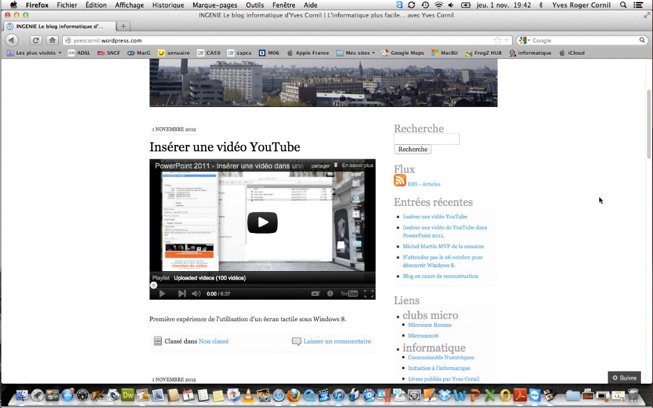Viewport: 653px width, 408px height.
Task: Open the Affichage menu
Action: [x=129, y=5]
